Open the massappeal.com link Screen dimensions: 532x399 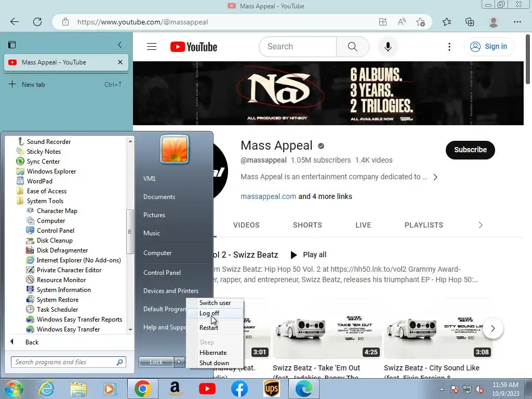(268, 196)
